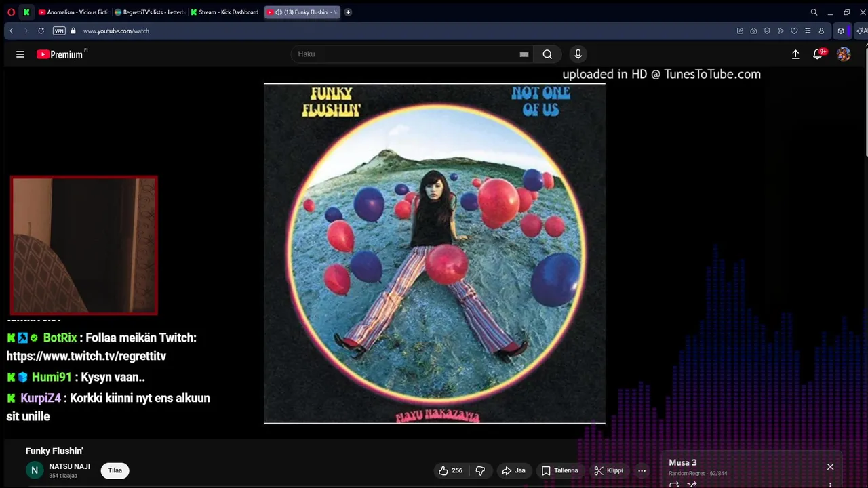Like the video with 256 likes
868x488 pixels.
450,470
